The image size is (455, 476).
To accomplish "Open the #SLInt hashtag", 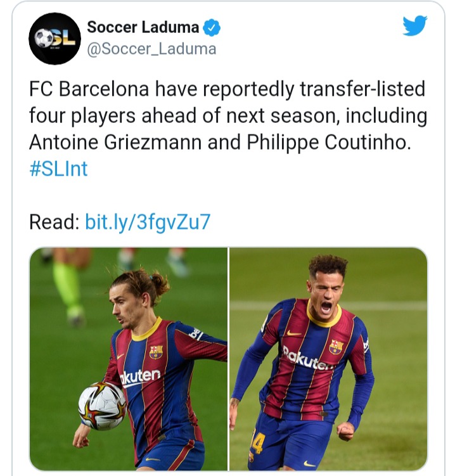I will tap(58, 169).
